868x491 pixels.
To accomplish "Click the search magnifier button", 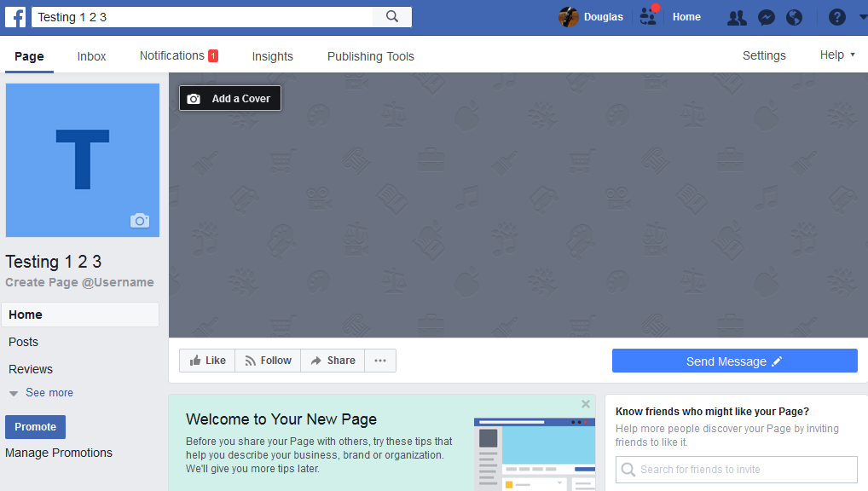I will [392, 16].
